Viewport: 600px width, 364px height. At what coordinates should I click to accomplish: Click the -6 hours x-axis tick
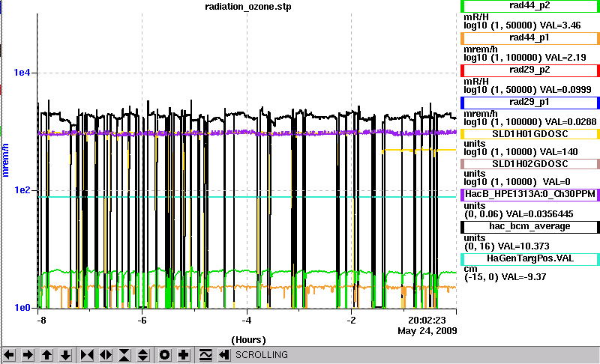click(x=142, y=320)
